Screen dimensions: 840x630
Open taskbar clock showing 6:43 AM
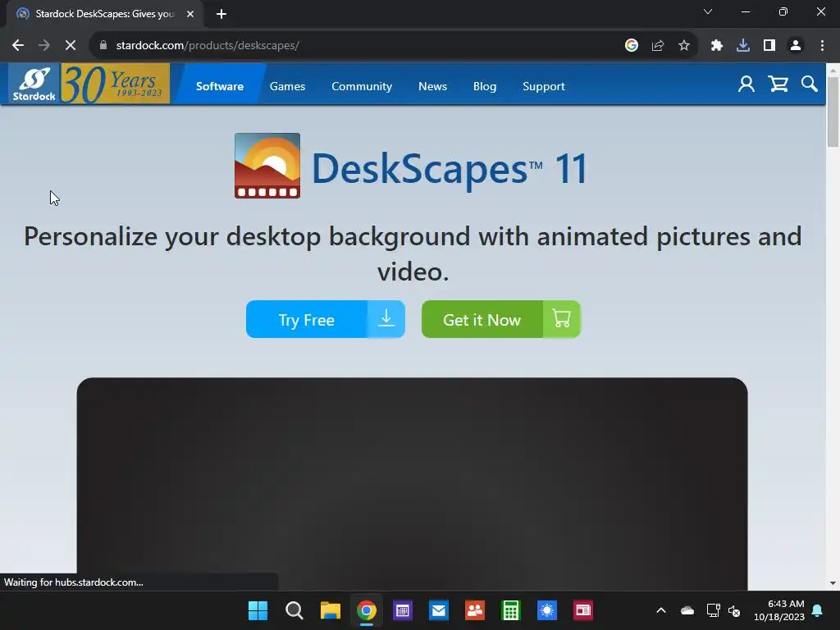pos(779,610)
